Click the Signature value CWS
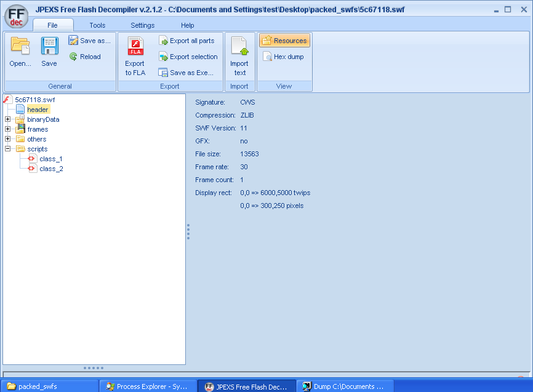533x392 pixels. (x=247, y=102)
